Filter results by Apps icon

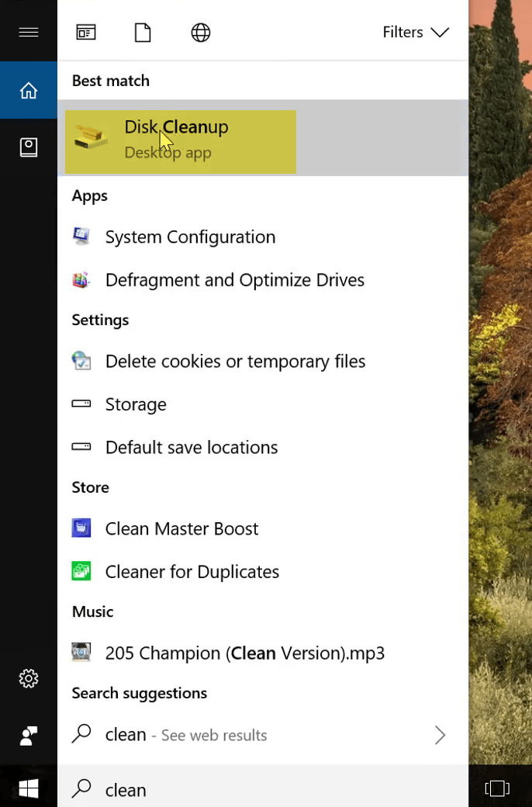coord(86,33)
